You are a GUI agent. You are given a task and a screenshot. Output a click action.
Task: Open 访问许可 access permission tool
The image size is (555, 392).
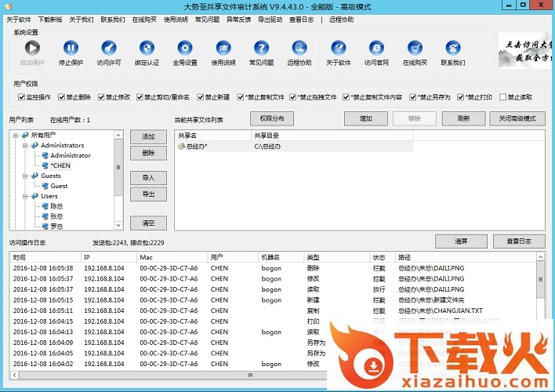[109, 49]
